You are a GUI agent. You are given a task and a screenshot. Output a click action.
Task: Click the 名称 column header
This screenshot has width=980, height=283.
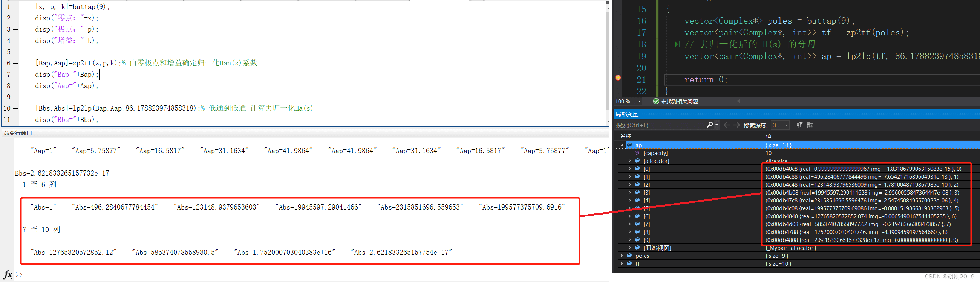pyautogui.click(x=625, y=136)
